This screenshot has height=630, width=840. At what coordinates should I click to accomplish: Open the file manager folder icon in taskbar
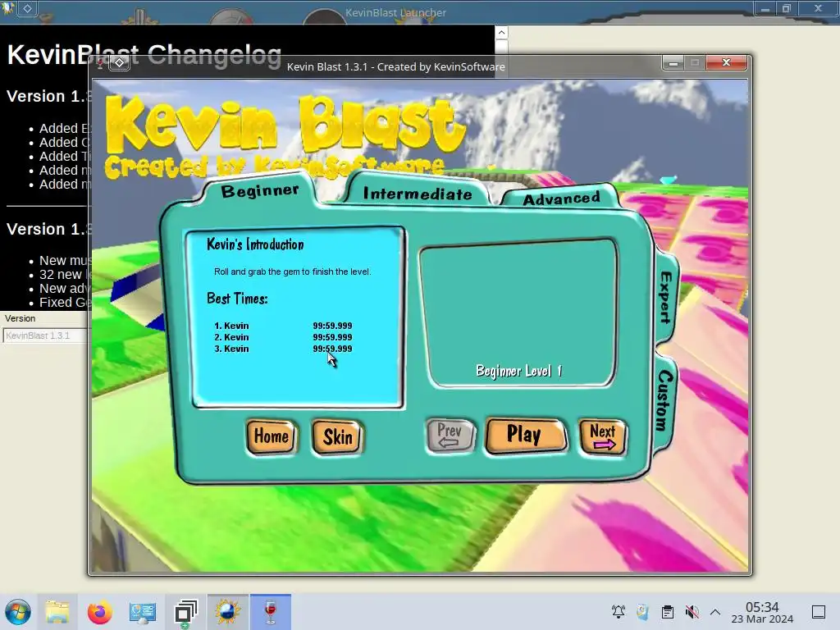57,612
